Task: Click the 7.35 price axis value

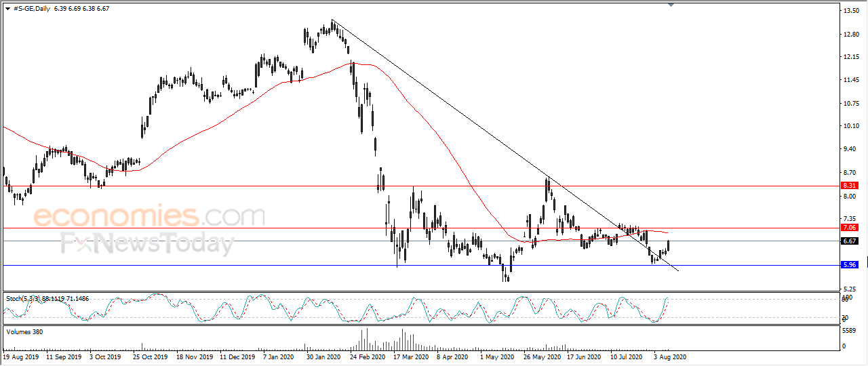Action: pyautogui.click(x=851, y=218)
